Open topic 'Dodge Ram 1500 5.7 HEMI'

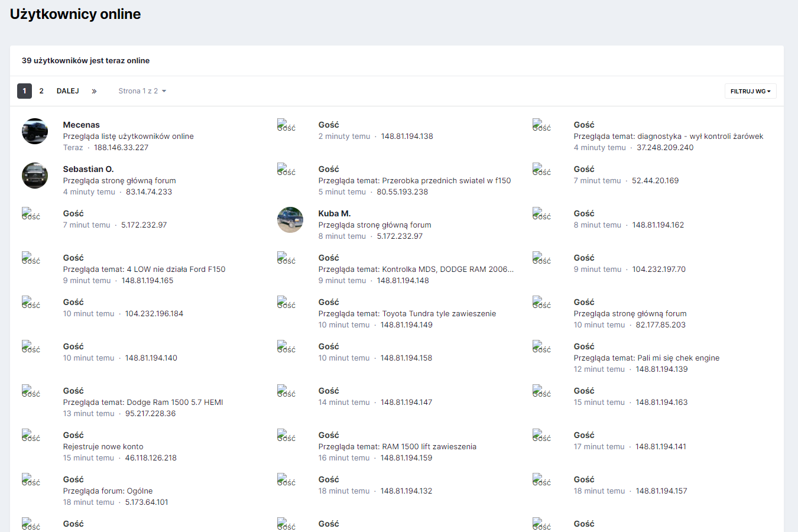tap(175, 403)
